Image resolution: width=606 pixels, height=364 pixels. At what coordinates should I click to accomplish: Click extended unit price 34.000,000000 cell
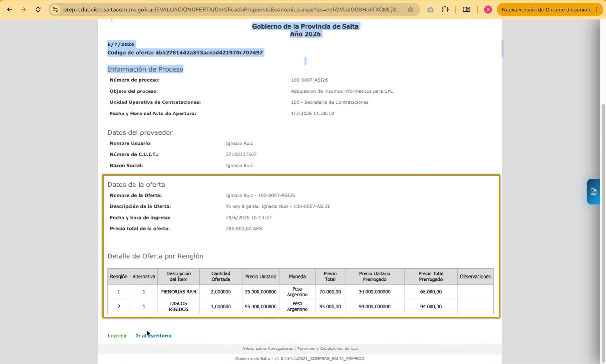click(x=375, y=292)
